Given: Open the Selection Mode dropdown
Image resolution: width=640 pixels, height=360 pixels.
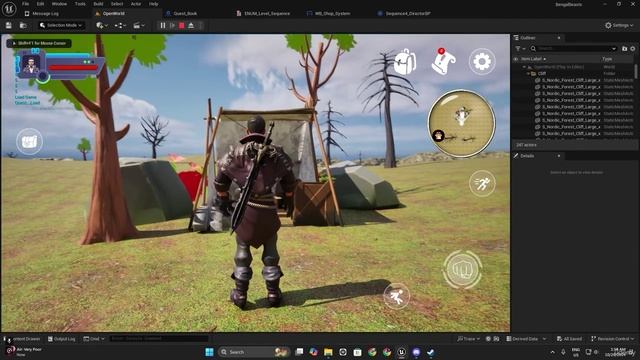Looking at the screenshot, I should (62, 25).
